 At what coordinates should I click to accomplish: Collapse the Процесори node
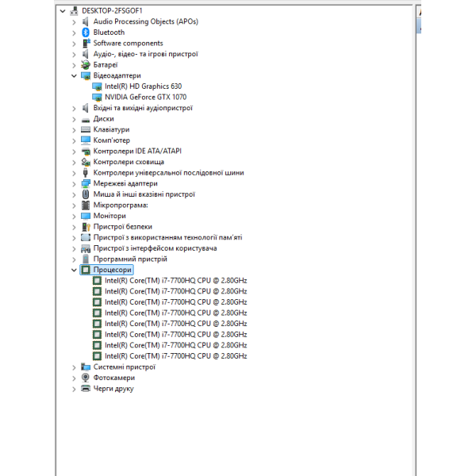74,270
